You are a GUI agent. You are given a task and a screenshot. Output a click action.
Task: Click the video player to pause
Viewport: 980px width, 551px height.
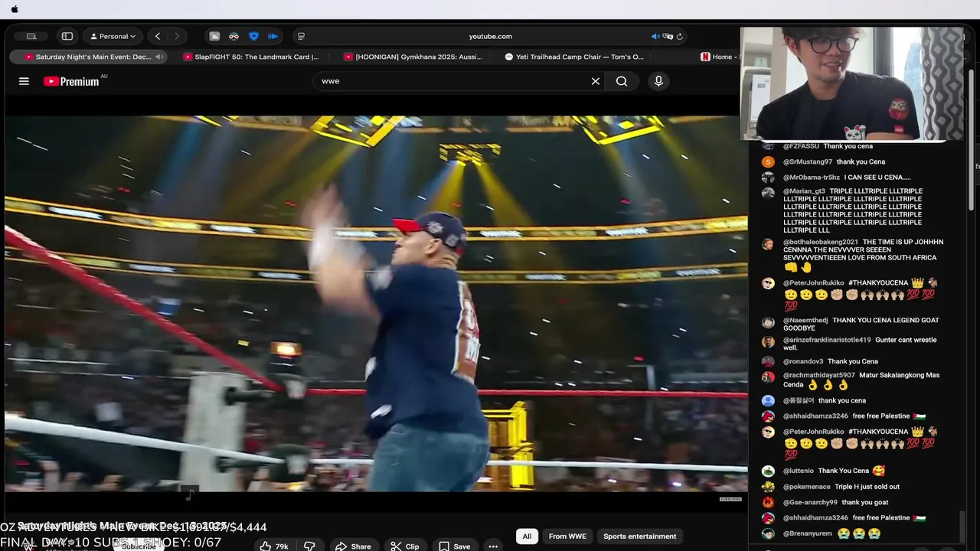click(x=376, y=303)
